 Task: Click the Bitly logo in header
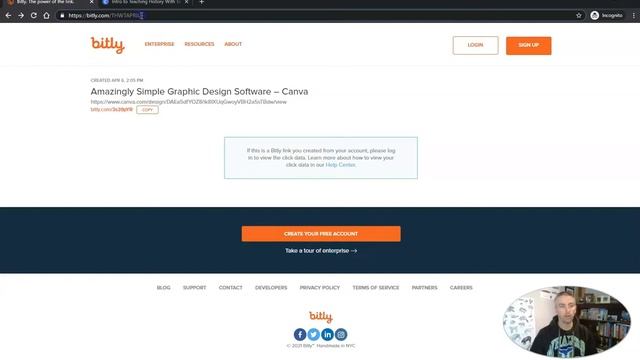point(107,45)
